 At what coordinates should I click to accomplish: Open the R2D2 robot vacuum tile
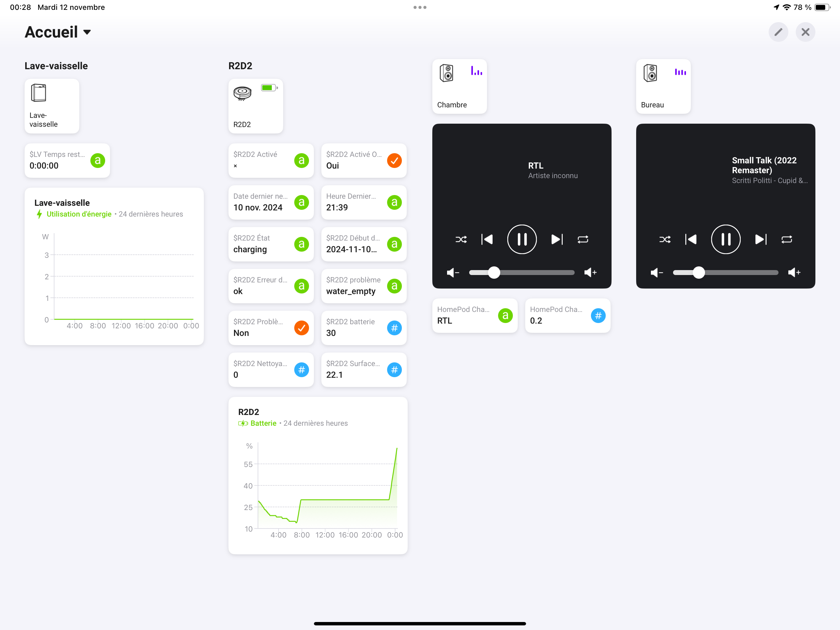[256, 106]
